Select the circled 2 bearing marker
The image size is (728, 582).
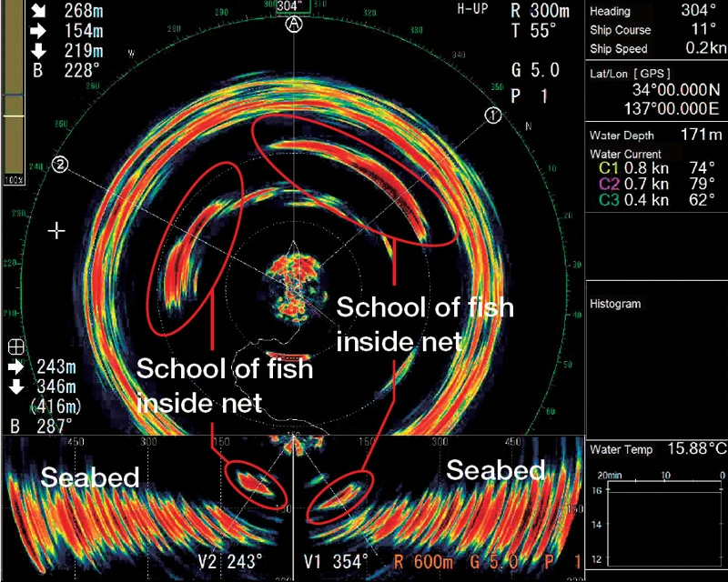(x=60, y=165)
